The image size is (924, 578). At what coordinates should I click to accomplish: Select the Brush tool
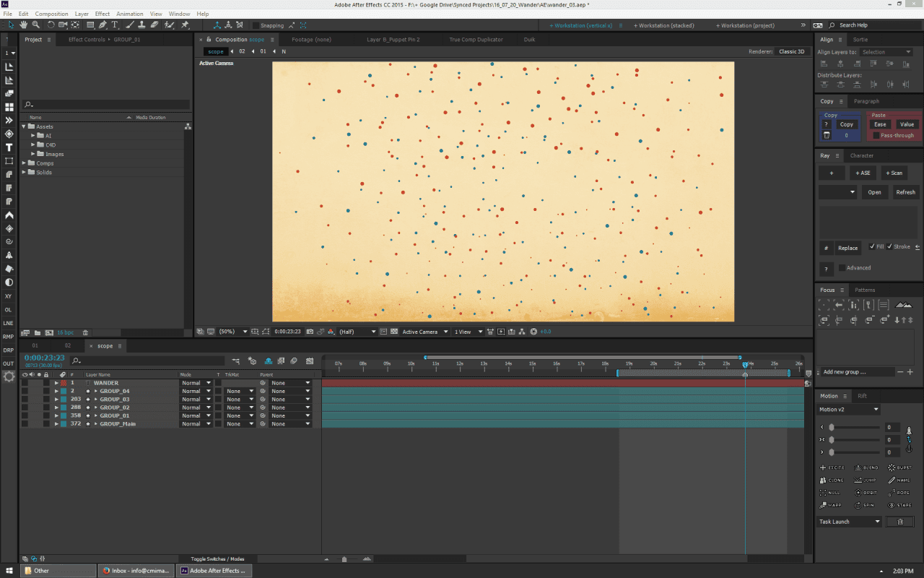coord(128,24)
